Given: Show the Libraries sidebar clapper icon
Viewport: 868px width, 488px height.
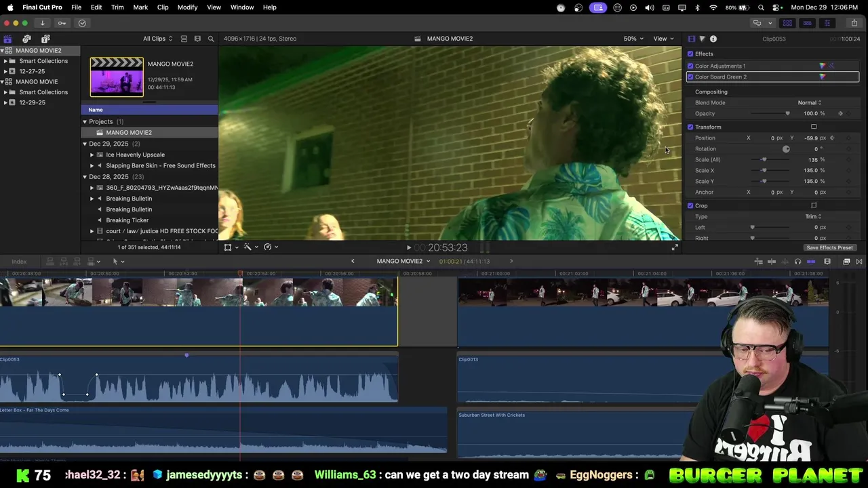Looking at the screenshot, I should [7, 39].
